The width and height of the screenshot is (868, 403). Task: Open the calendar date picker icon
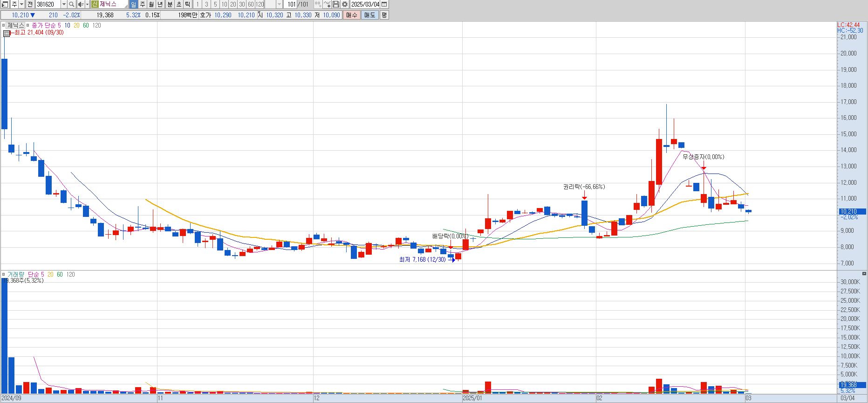(x=384, y=4)
